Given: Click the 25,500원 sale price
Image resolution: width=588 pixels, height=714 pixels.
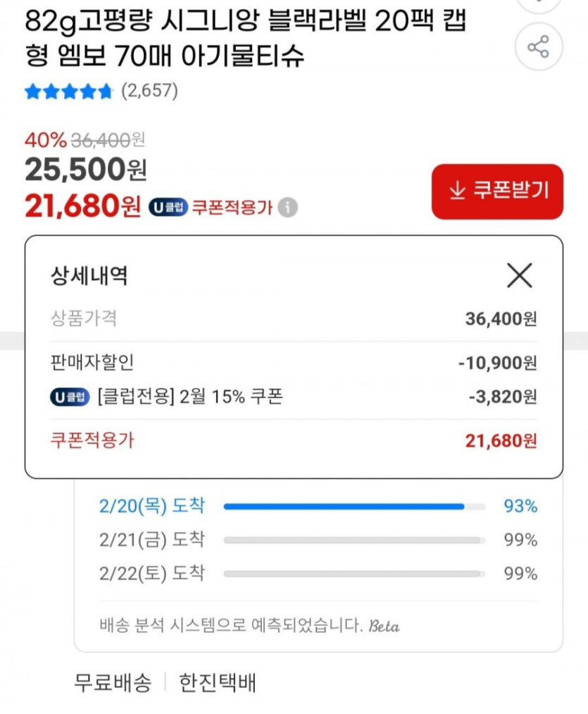Looking at the screenshot, I should pos(85,169).
